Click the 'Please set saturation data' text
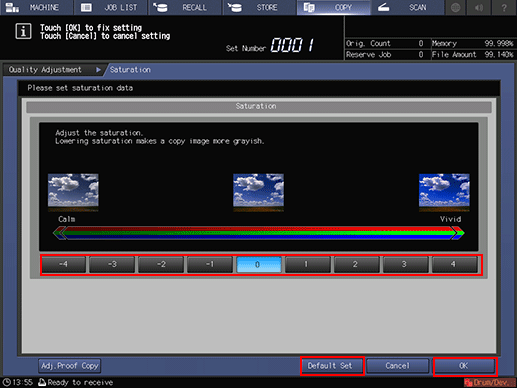The height and width of the screenshot is (388, 517). [80, 88]
